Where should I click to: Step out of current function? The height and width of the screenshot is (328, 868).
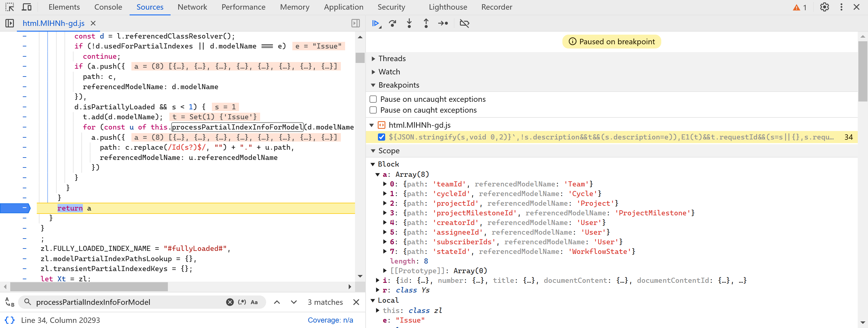[x=426, y=23]
